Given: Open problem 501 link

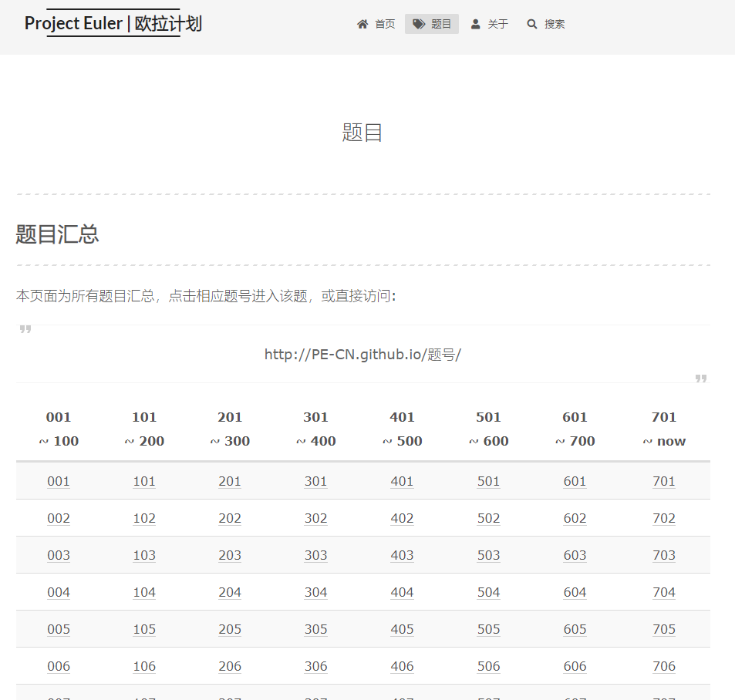Looking at the screenshot, I should tap(488, 481).
